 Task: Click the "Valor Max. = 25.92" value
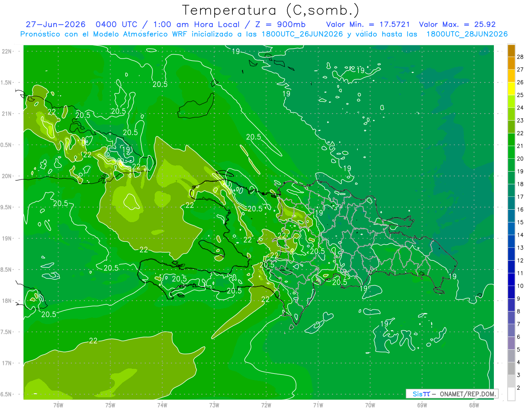[x=457, y=24]
